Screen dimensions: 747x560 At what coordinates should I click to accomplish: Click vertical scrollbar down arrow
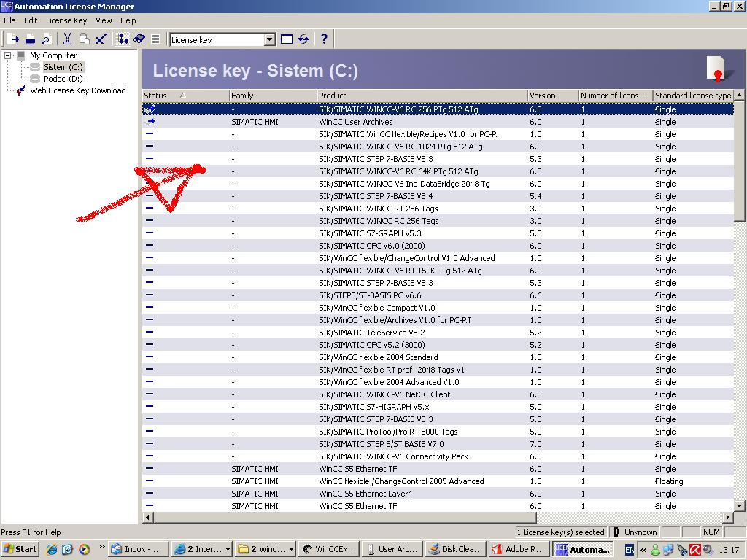click(740, 506)
